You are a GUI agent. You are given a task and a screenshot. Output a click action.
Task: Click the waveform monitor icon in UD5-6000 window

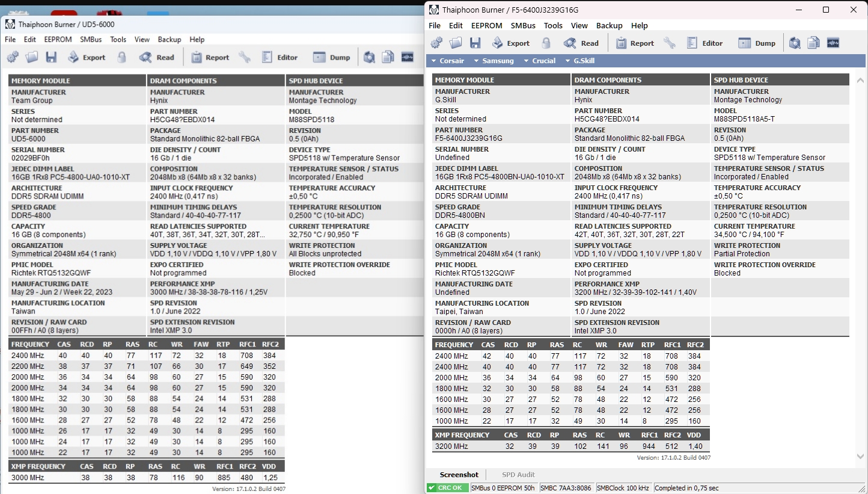click(x=408, y=57)
